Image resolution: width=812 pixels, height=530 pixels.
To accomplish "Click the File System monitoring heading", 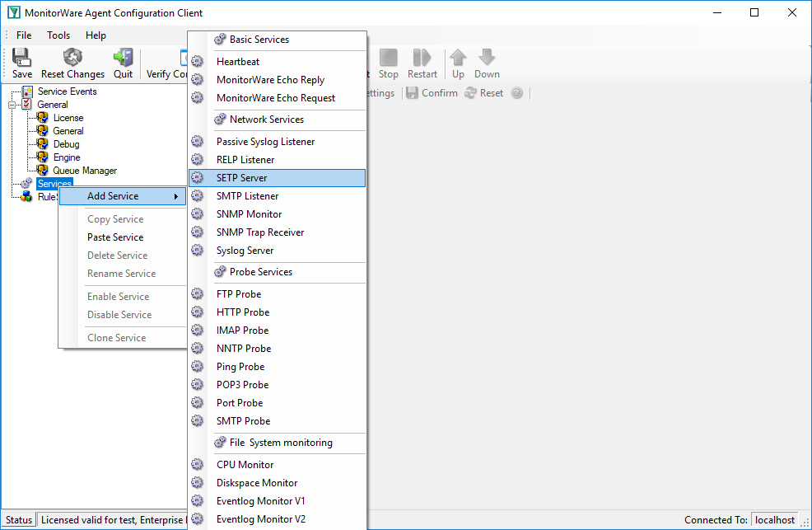I will click(x=281, y=443).
